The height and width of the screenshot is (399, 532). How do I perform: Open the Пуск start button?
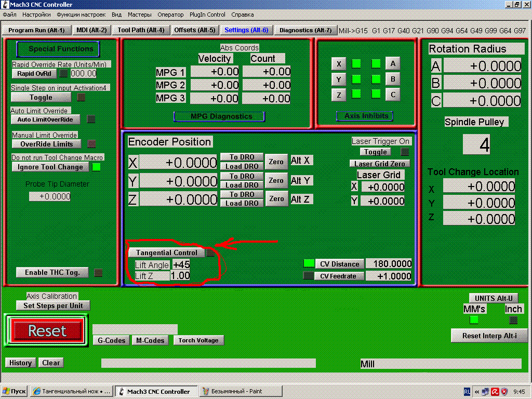tap(14, 391)
